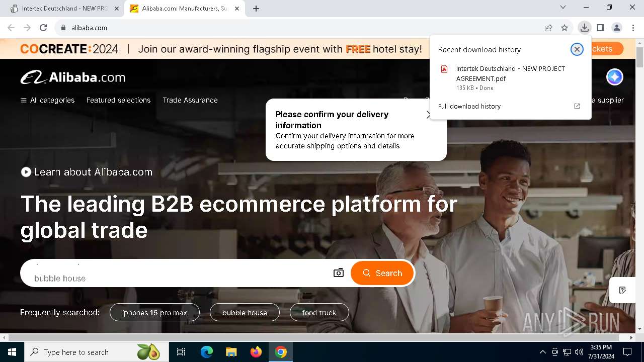Viewport: 644px width, 362px height.
Task: Toggle the Chrome side panel
Action: click(x=600, y=28)
